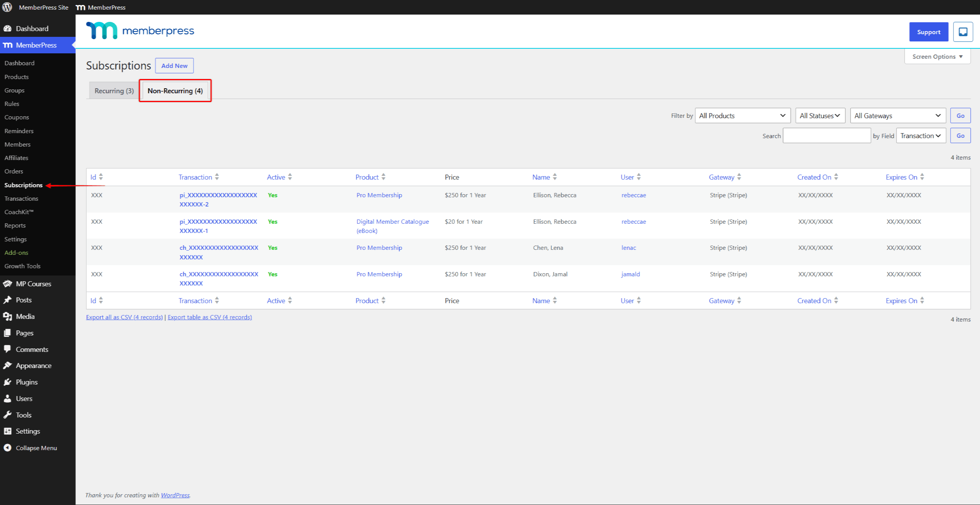Sort by Product using top header arrows

coord(383,177)
